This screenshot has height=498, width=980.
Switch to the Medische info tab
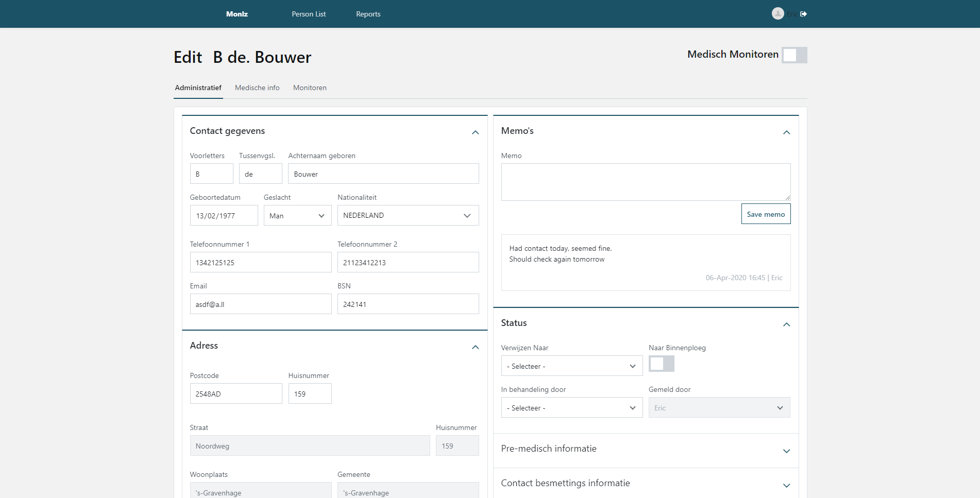pyautogui.click(x=257, y=88)
